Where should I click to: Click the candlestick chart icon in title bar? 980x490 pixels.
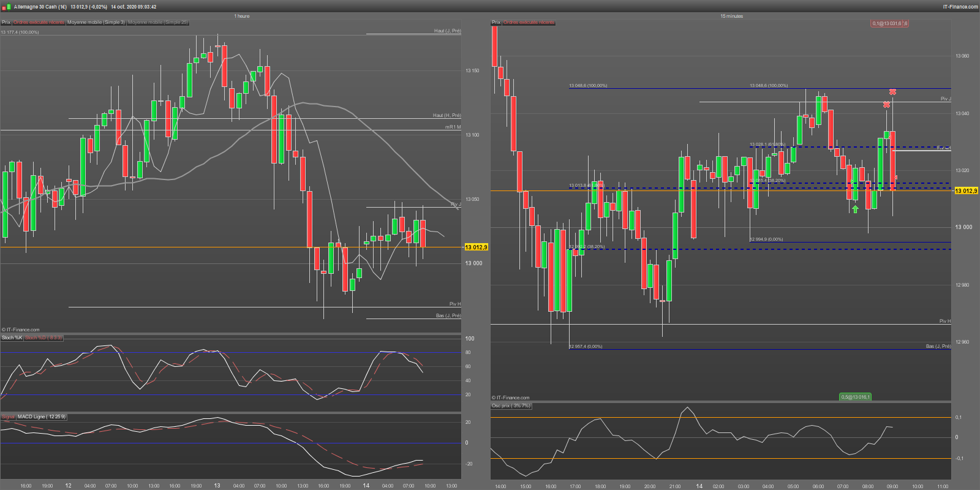coord(7,7)
